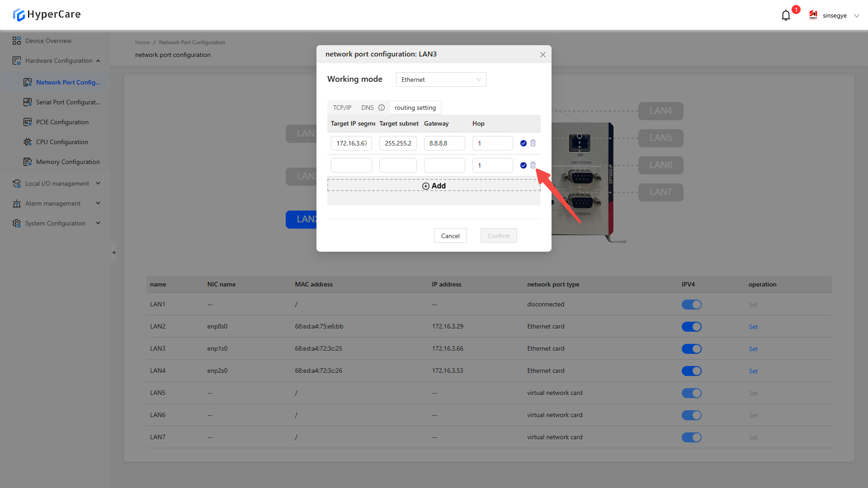The image size is (868, 488).
Task: Open CPU Configuration page
Action: point(62,142)
